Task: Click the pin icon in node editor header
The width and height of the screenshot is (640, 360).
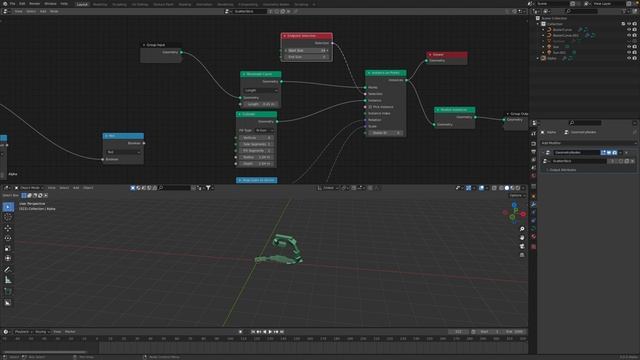Action: coord(296,11)
